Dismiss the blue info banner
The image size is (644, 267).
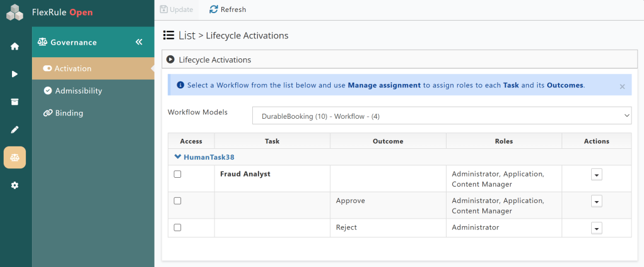[622, 87]
